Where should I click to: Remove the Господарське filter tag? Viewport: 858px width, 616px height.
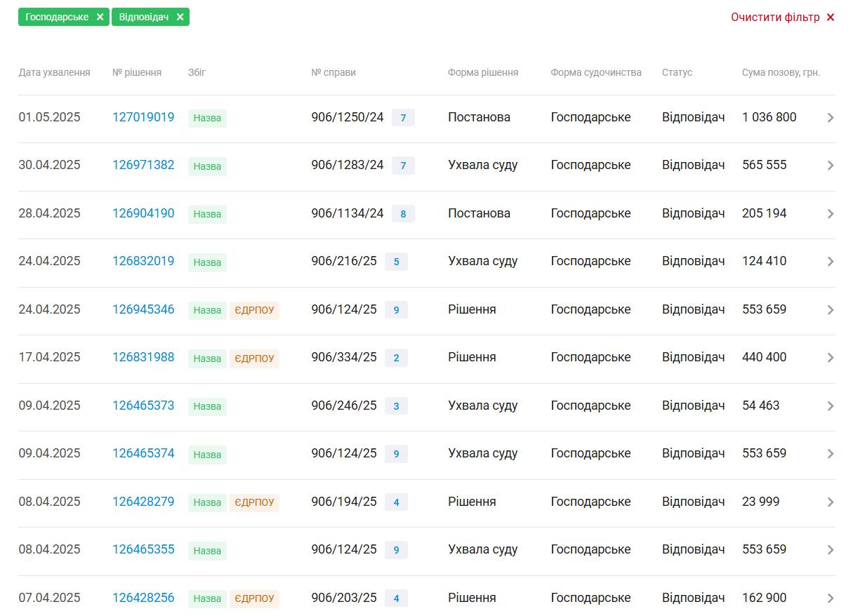tap(100, 17)
